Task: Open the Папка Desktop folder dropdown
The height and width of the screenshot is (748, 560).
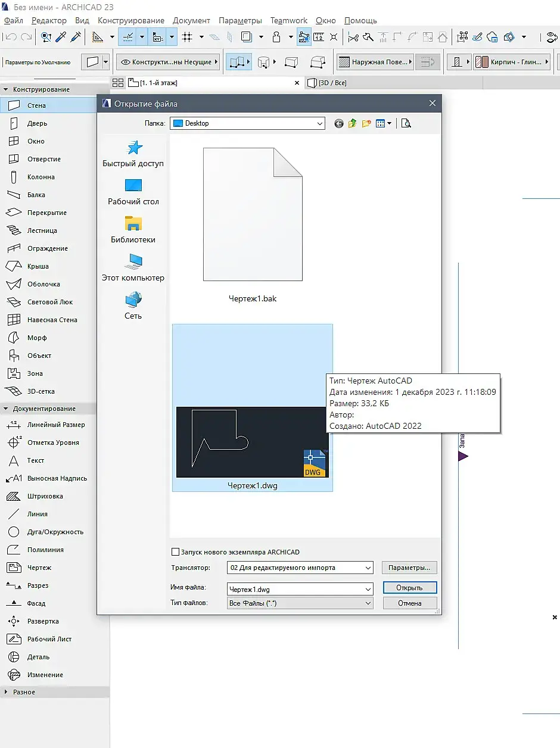Action: [x=247, y=123]
